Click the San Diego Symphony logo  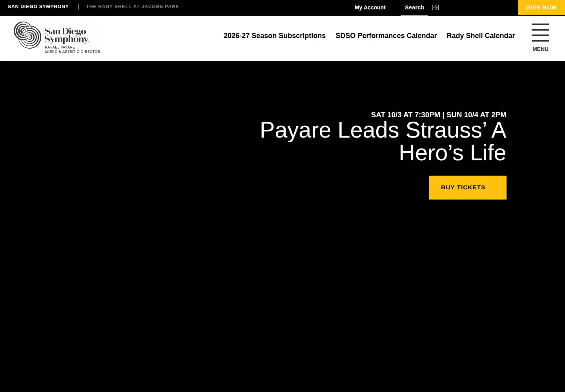(x=57, y=38)
